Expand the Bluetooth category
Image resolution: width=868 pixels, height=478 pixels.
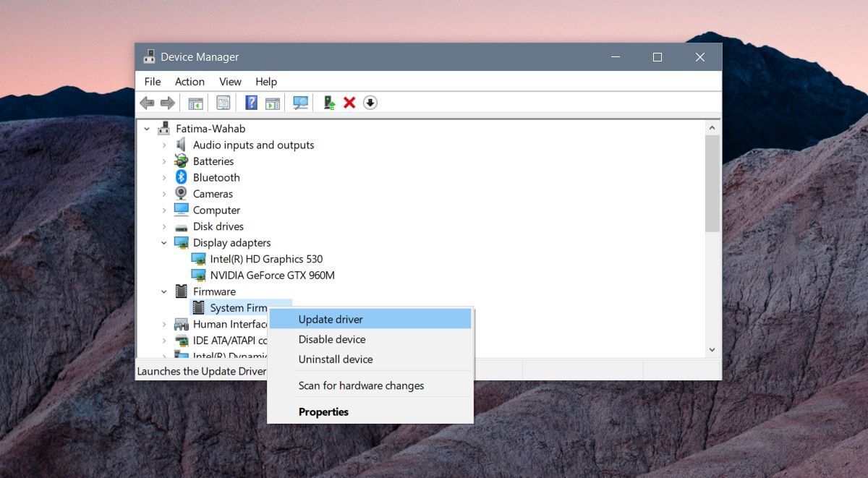click(164, 178)
